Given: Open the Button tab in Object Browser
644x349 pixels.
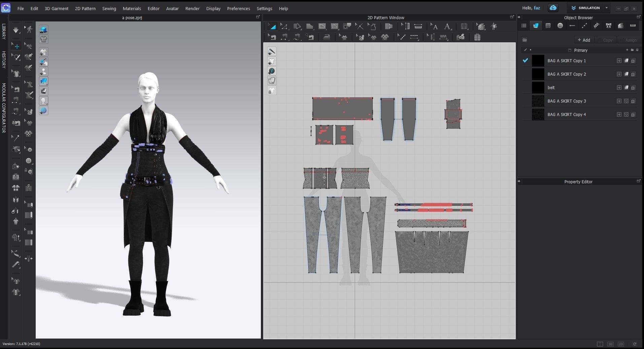Looking at the screenshot, I should (560, 26).
